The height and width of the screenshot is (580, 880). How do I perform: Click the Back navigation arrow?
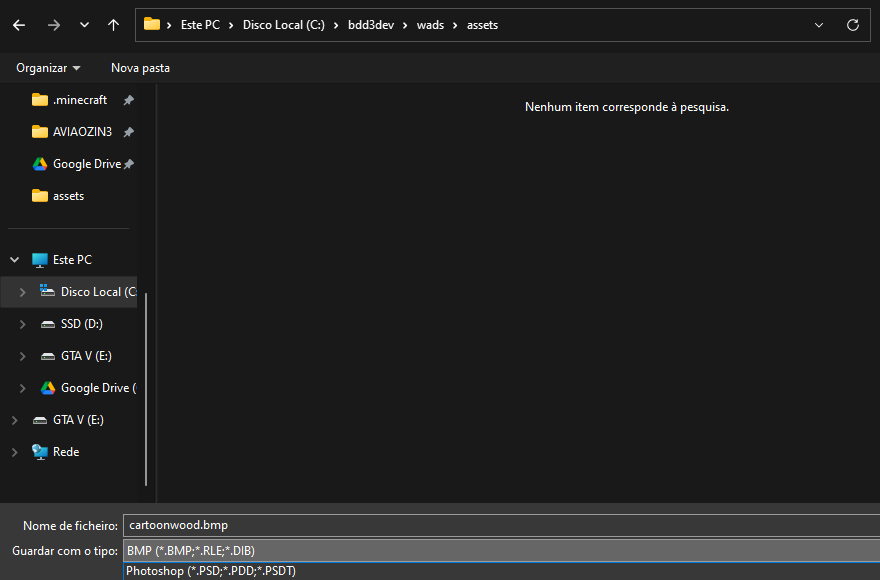(19, 25)
